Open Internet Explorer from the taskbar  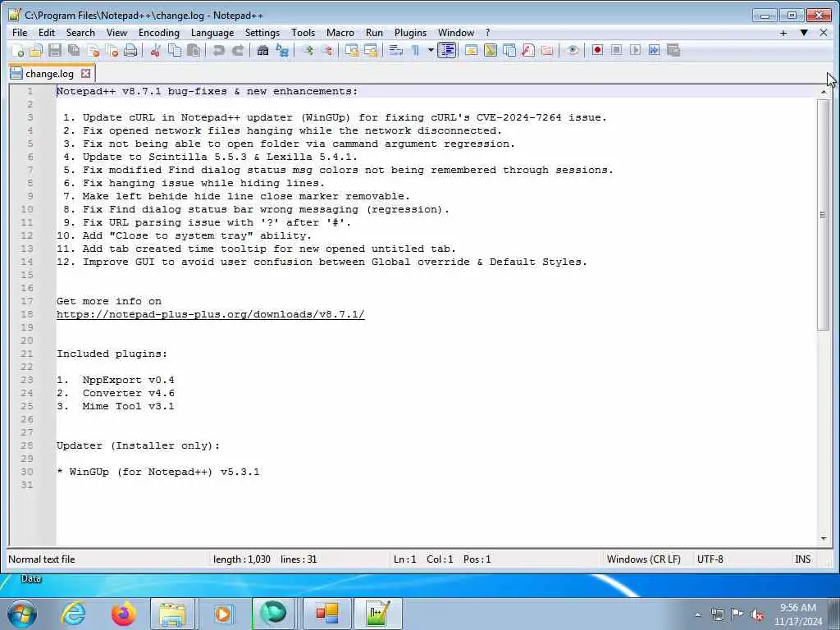73,614
